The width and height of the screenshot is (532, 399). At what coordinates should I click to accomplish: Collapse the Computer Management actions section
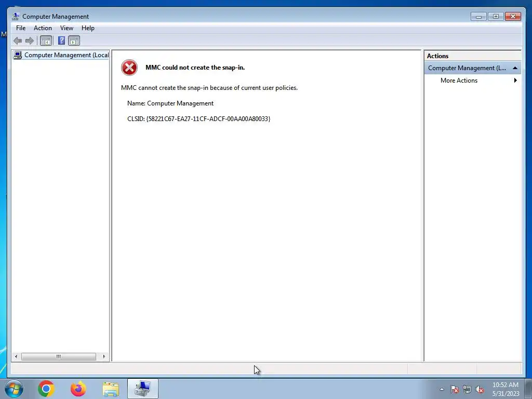coord(515,68)
